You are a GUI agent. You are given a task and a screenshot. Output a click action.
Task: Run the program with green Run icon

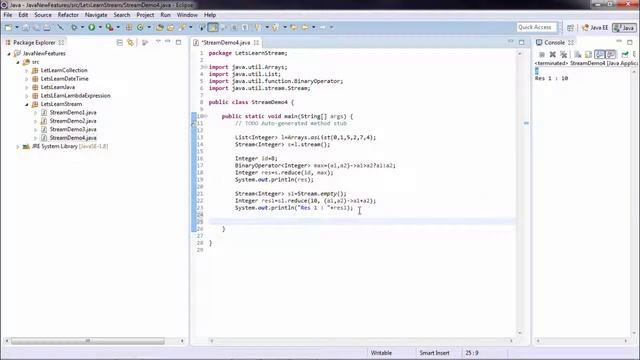tap(92, 27)
